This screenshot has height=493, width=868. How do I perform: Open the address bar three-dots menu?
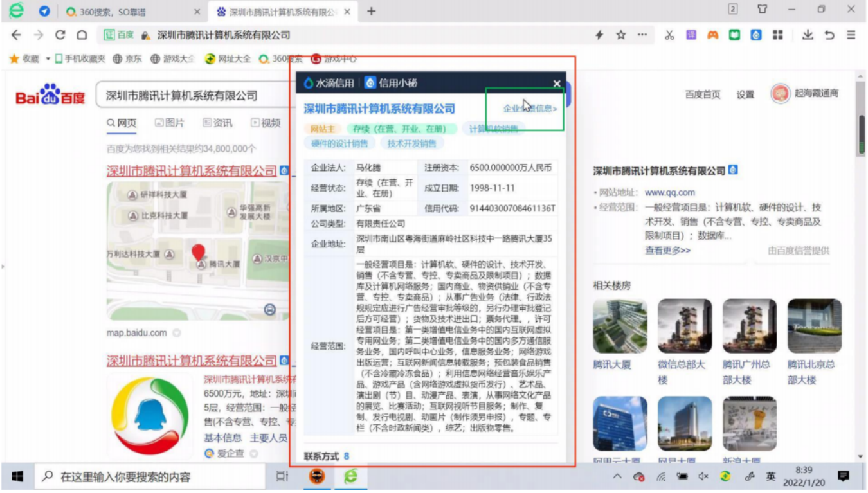point(642,35)
